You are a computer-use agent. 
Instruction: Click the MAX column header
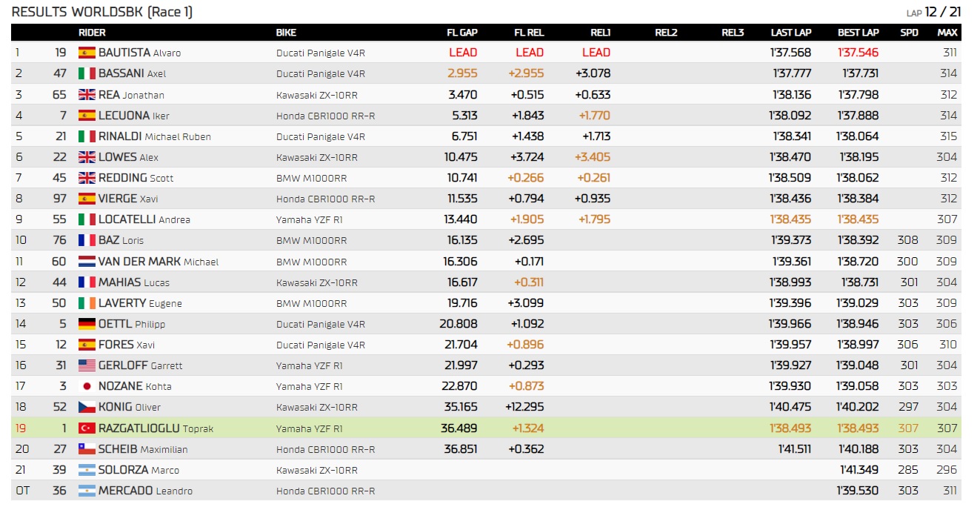947,33
